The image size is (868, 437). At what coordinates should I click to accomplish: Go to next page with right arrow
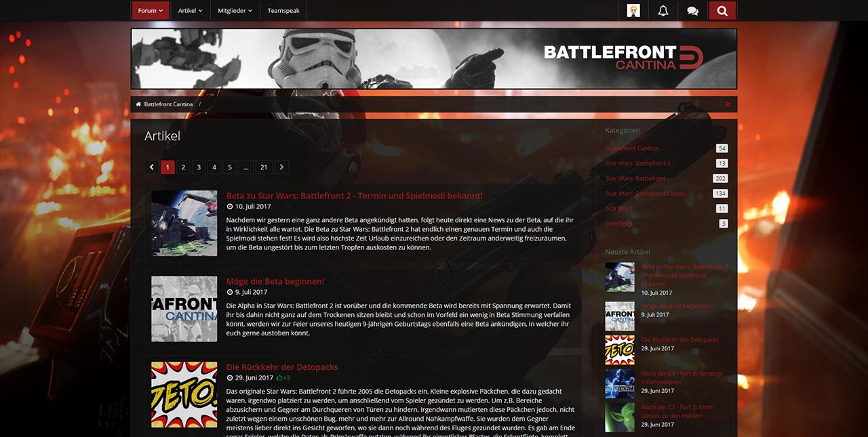[281, 167]
